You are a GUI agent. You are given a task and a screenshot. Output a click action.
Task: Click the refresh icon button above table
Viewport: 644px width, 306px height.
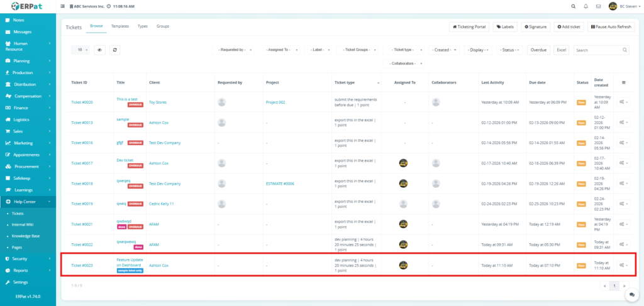point(114,50)
